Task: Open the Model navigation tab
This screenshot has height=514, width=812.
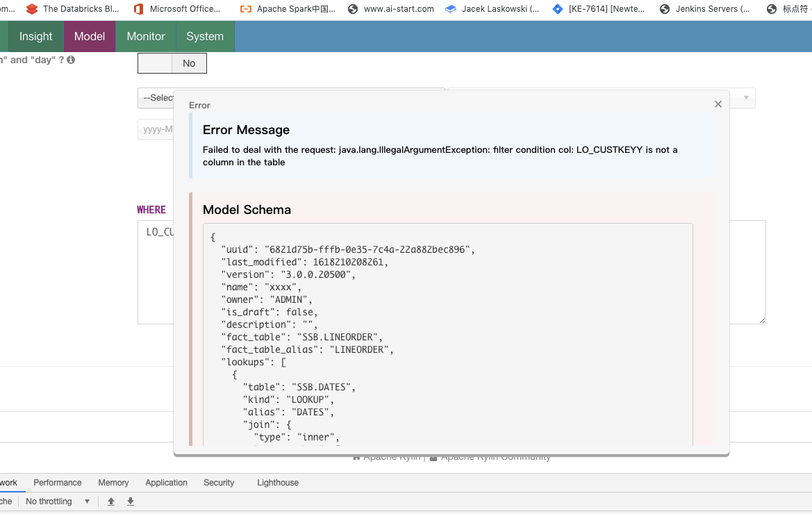Action: (x=89, y=36)
